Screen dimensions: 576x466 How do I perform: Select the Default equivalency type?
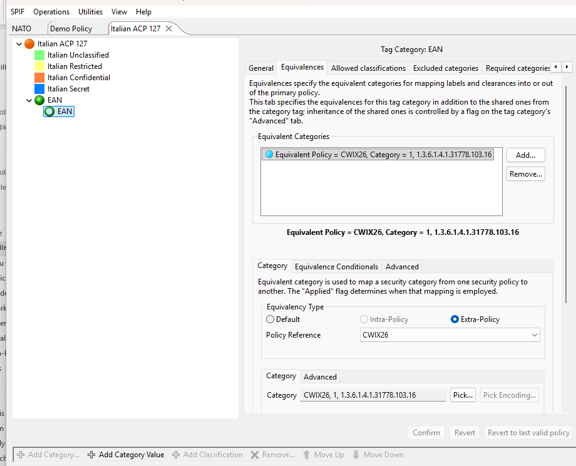click(x=270, y=319)
